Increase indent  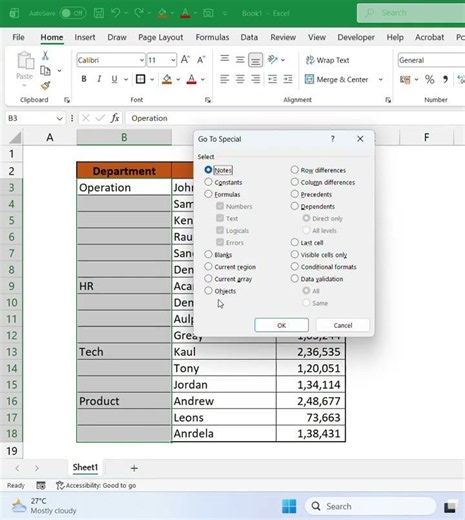pyautogui.click(x=288, y=79)
